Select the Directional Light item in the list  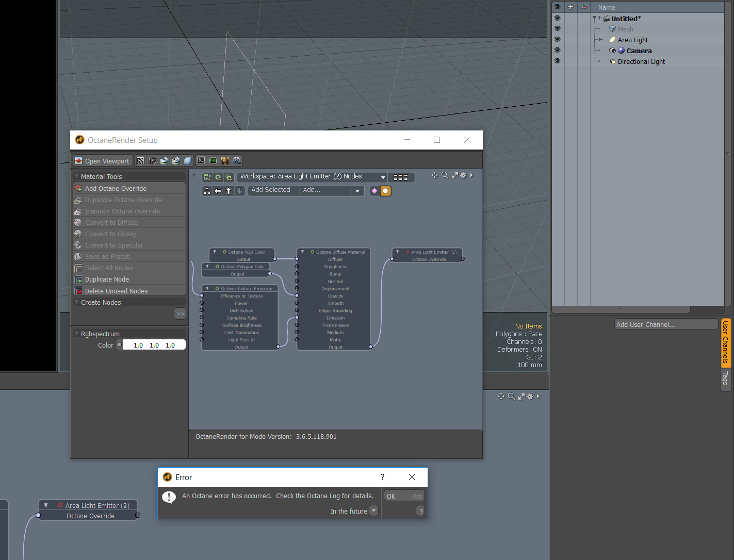click(x=641, y=61)
